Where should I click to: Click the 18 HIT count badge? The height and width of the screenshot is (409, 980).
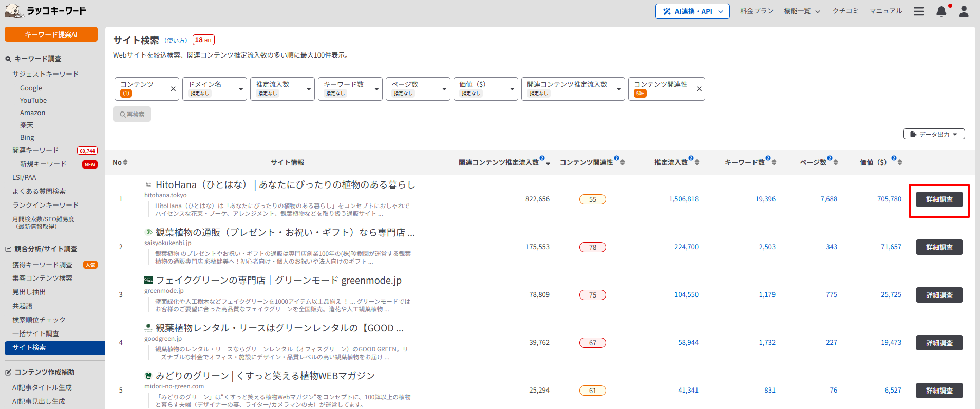pyautogui.click(x=203, y=40)
